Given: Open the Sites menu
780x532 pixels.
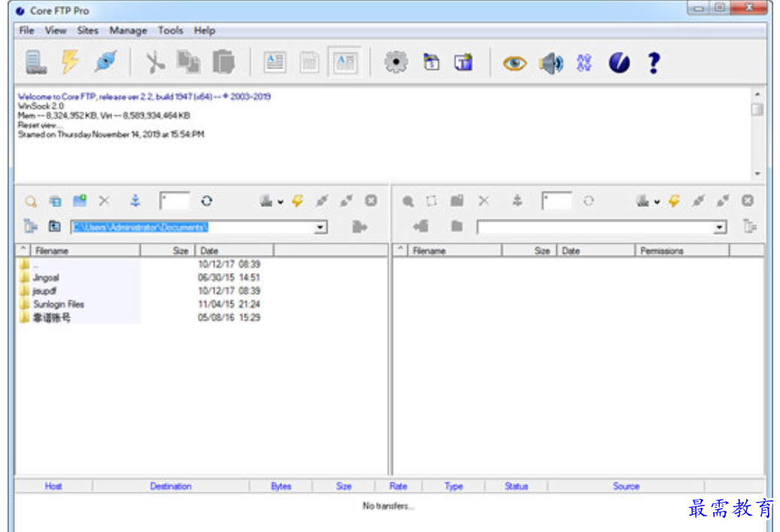Looking at the screenshot, I should (x=87, y=30).
